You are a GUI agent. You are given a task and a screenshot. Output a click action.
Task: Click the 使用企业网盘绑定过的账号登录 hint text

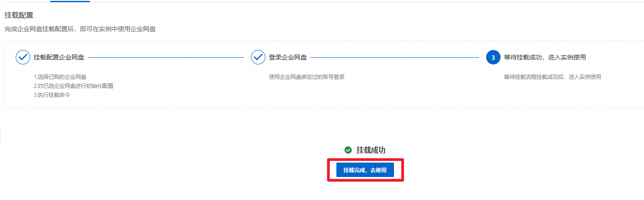tap(307, 77)
